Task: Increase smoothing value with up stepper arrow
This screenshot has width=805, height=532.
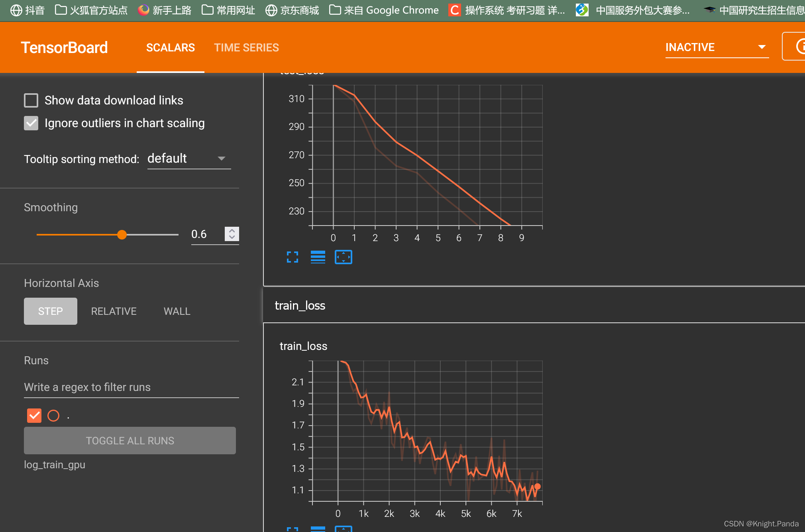Action: pyautogui.click(x=232, y=231)
